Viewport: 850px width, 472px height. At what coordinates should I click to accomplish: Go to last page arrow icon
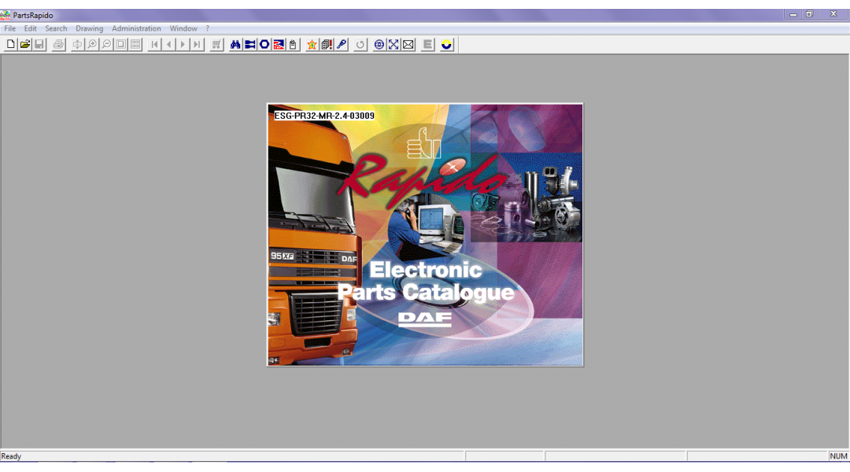[x=197, y=44]
